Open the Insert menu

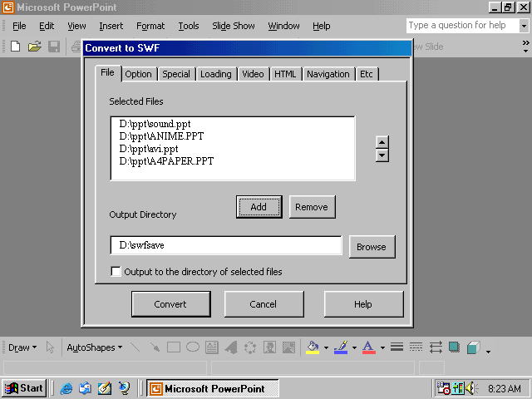click(111, 26)
